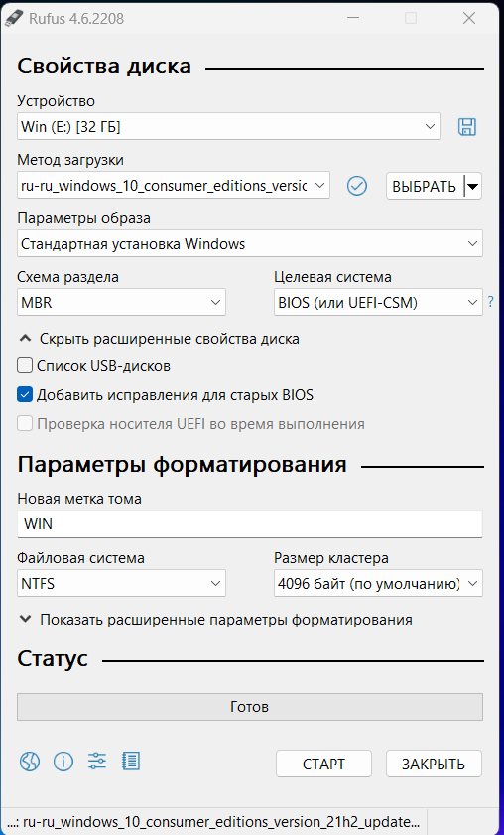The height and width of the screenshot is (835, 504).
Task: Open the 'Схема раздела' MBR dropdown
Action: click(121, 302)
